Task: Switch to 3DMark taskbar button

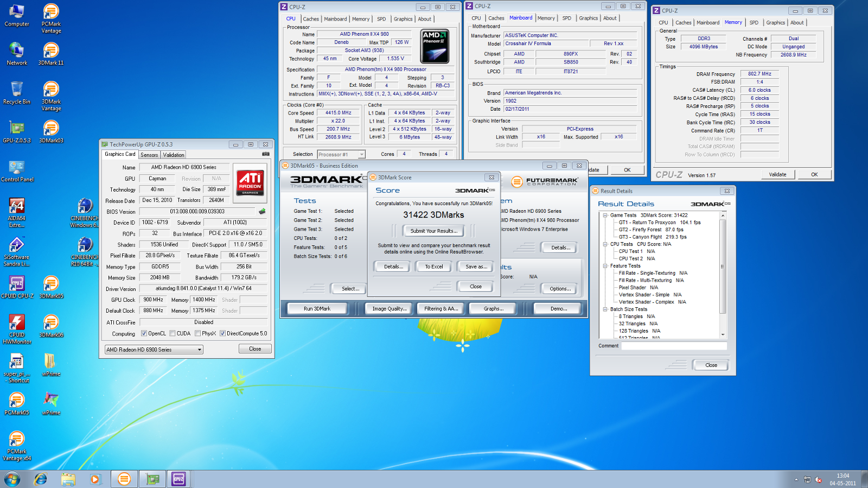Action: (x=124, y=479)
